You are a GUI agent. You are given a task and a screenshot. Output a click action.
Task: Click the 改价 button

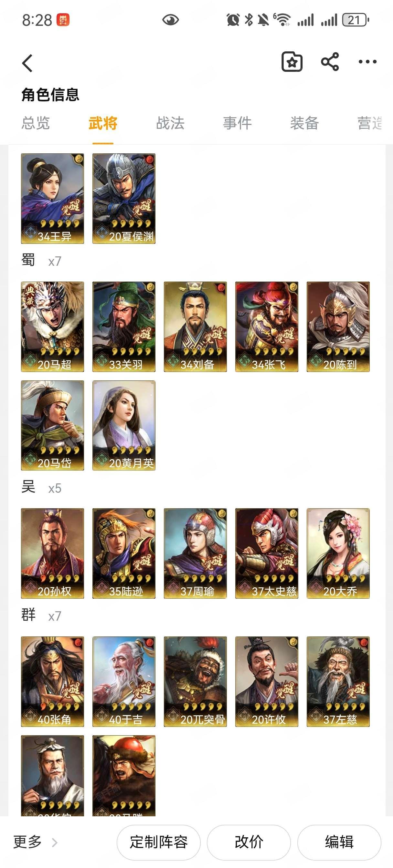[x=249, y=842]
